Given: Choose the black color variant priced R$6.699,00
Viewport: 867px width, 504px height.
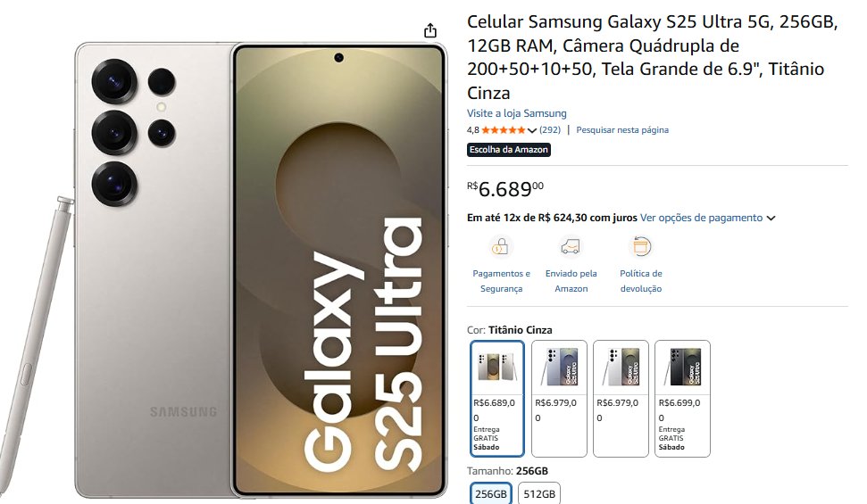Looking at the screenshot, I should pos(682,398).
